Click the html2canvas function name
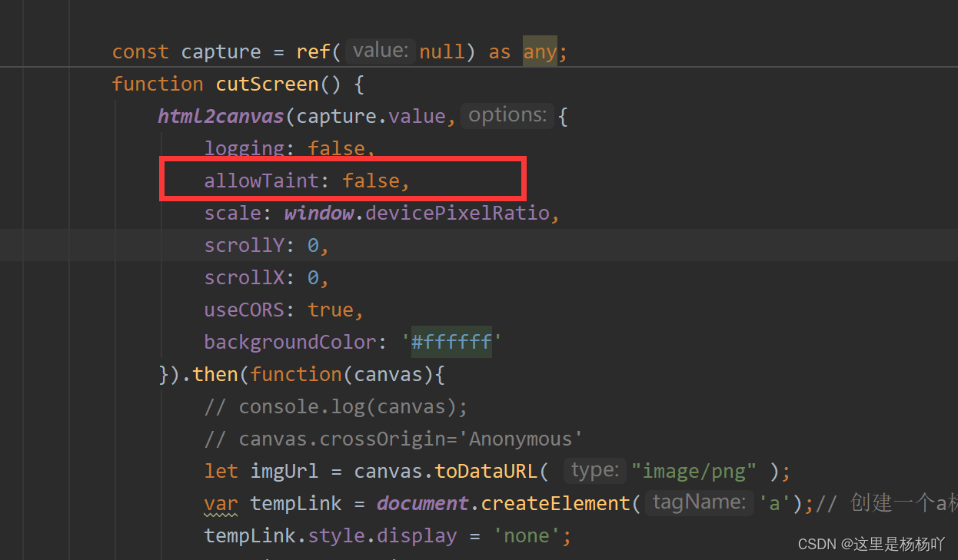Screen dimensions: 958x560 pyautogui.click(x=220, y=115)
